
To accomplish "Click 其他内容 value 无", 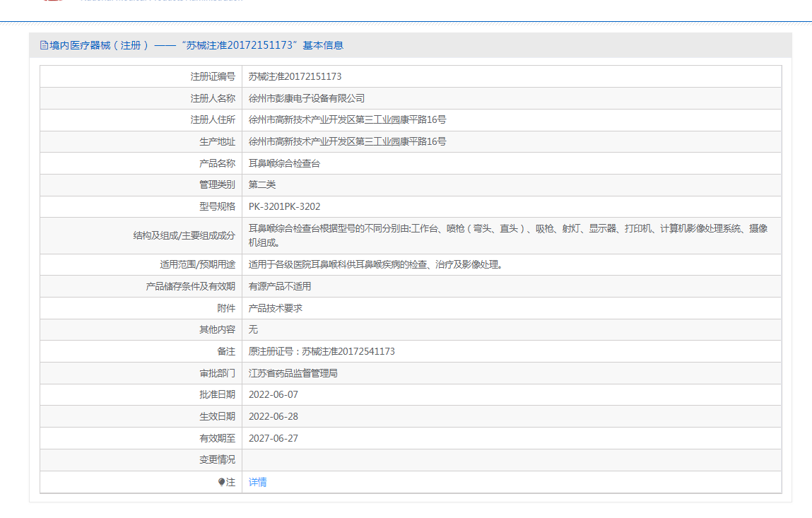I will [253, 329].
